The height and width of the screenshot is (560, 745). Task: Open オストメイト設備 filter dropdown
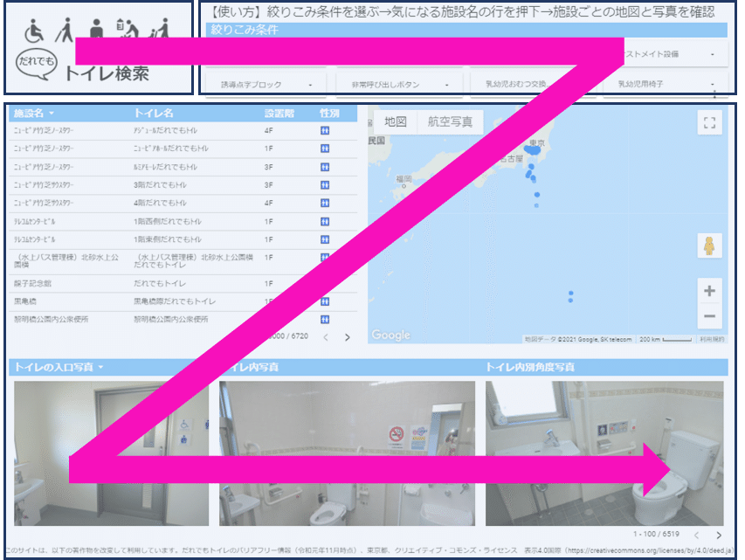(x=676, y=54)
